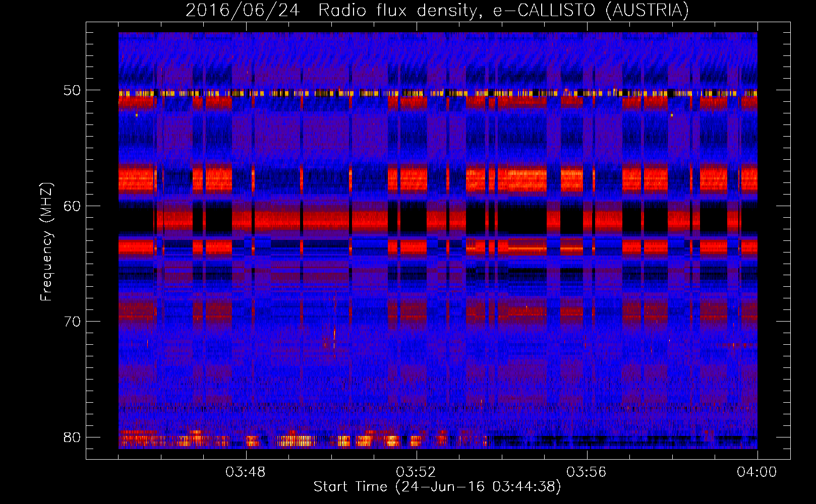Click the plot title '2016/06/24 Radio flux density'
The image size is (816, 504).
pyautogui.click(x=437, y=10)
